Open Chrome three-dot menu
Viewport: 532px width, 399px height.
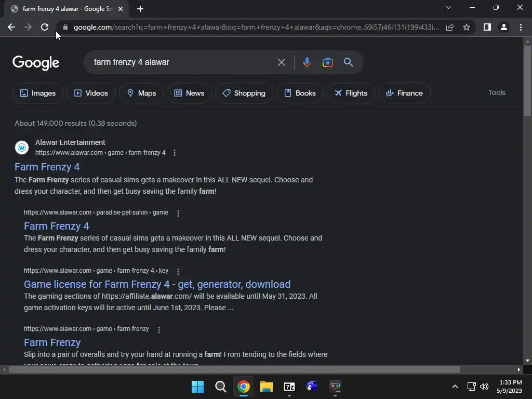click(x=521, y=27)
